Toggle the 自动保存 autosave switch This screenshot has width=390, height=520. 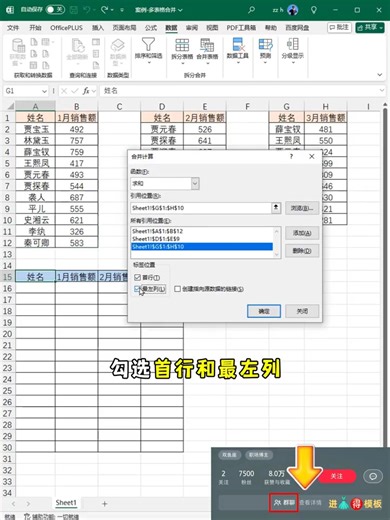point(55,10)
